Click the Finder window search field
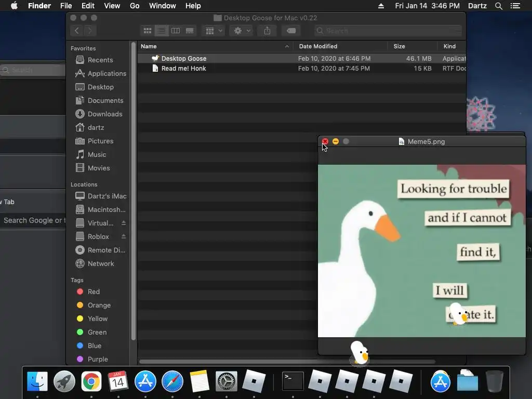 [x=388, y=31]
